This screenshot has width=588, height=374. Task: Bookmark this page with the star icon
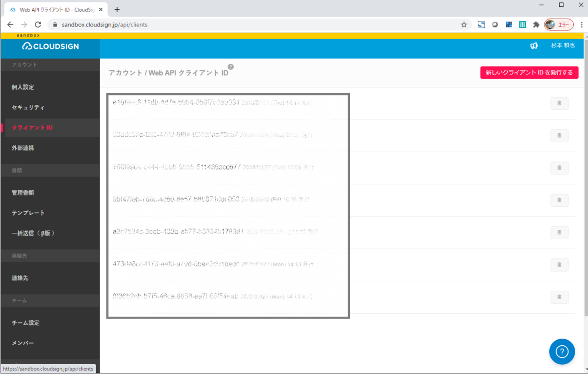[x=464, y=25]
